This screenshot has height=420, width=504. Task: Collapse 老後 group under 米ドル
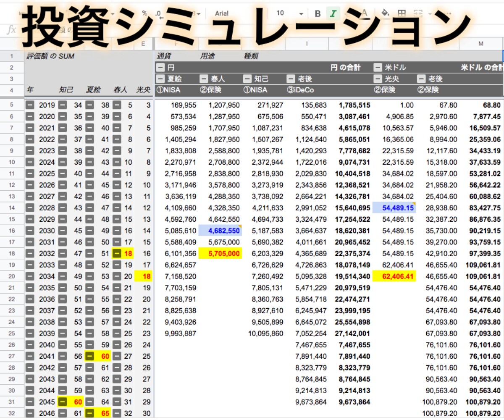click(421, 79)
